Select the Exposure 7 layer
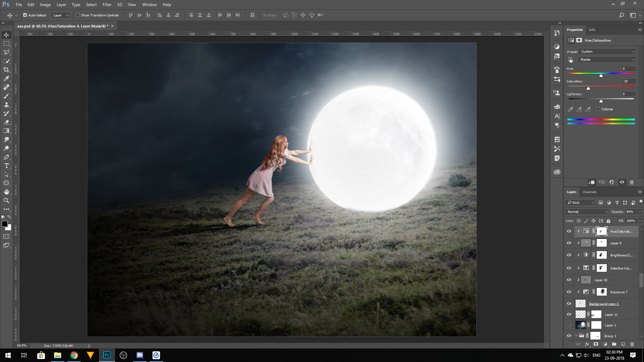This screenshot has width=644, height=362. coord(619,292)
